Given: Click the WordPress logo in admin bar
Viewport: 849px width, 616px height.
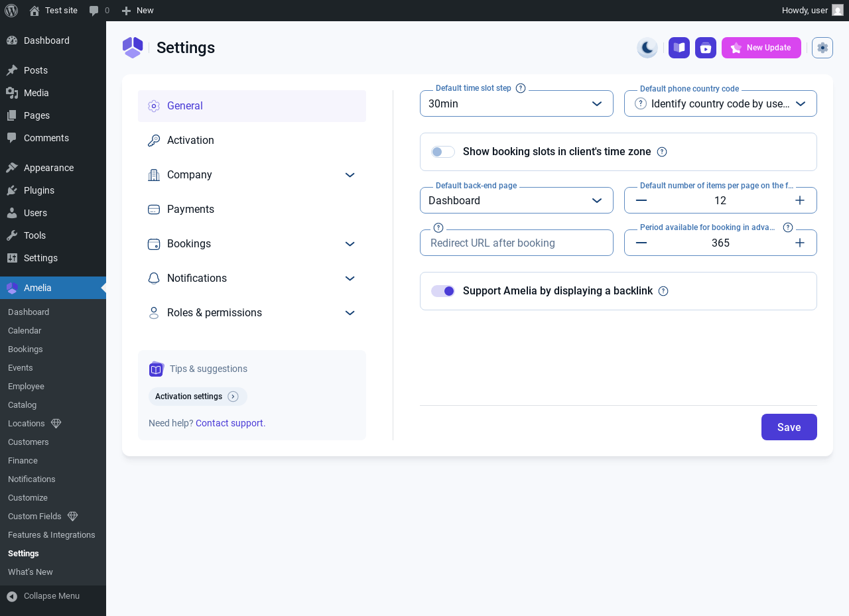Looking at the screenshot, I should click(x=11, y=11).
